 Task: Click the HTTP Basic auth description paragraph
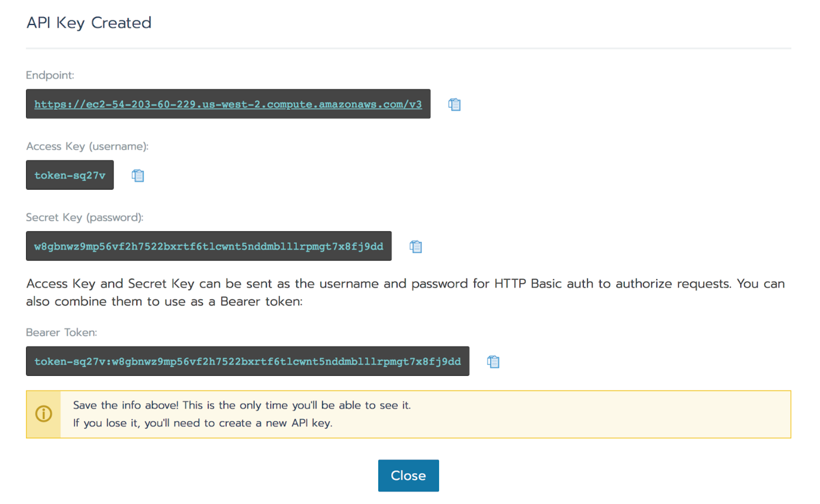[405, 284]
